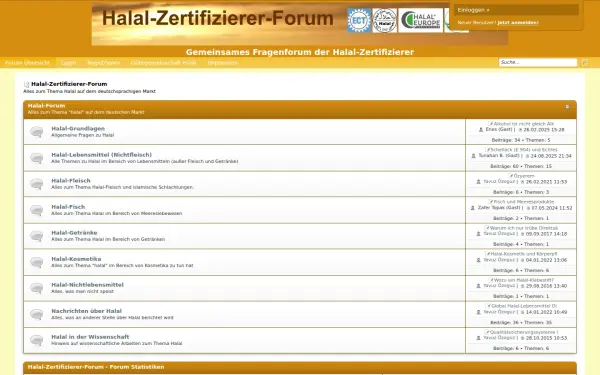Image resolution: width=600 pixels, height=375 pixels.
Task: Click the ECT gear logo in the banner
Action: click(359, 20)
